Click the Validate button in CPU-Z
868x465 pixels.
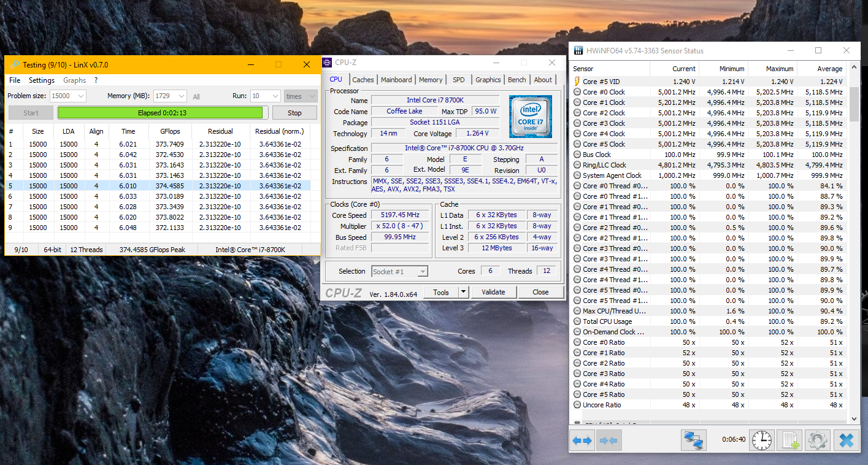pos(493,292)
